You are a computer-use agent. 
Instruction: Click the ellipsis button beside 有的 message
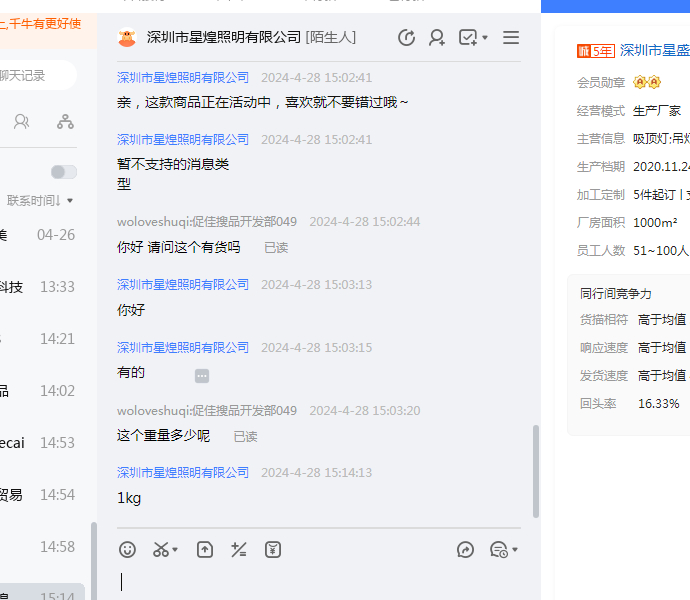point(202,376)
